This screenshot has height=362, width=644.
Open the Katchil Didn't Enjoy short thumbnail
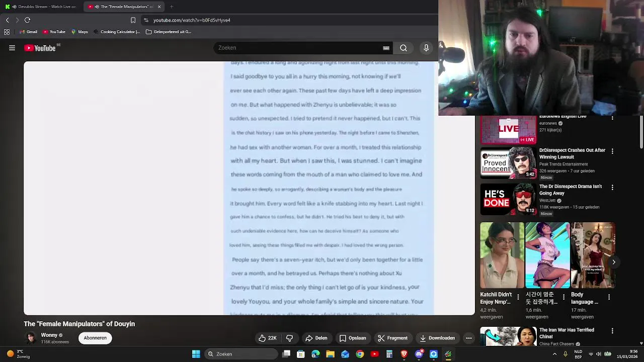(x=502, y=255)
